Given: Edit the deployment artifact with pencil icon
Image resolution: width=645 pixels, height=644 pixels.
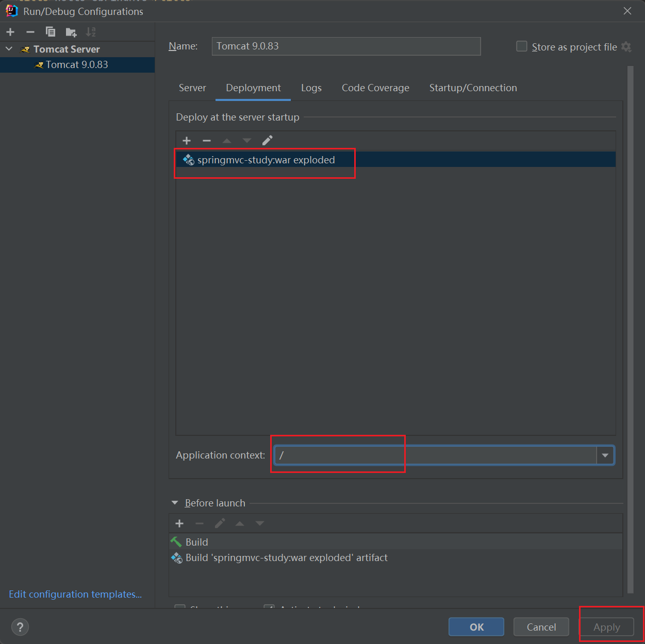Looking at the screenshot, I should tap(267, 141).
